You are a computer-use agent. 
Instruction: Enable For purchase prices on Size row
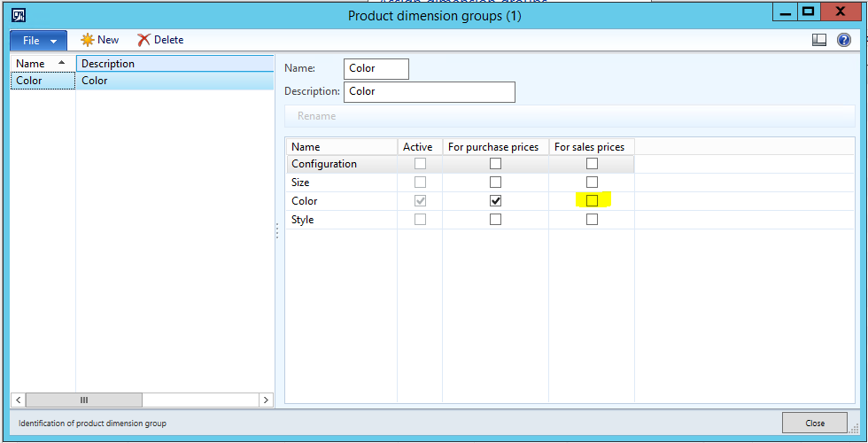pyautogui.click(x=495, y=183)
